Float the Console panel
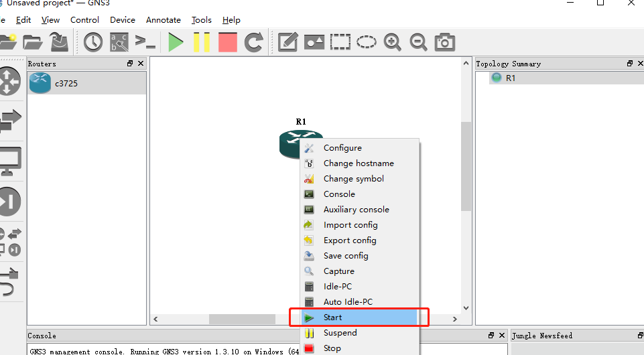 491,336
